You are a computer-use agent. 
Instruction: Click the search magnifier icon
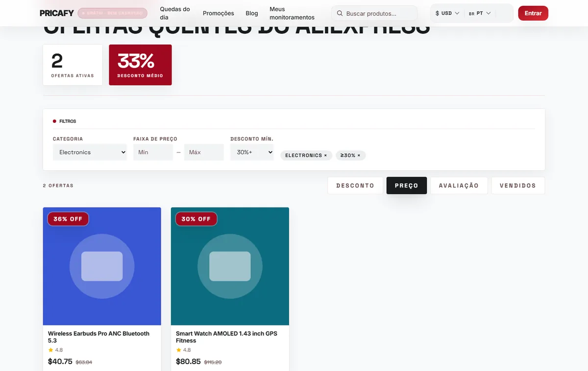(x=340, y=14)
